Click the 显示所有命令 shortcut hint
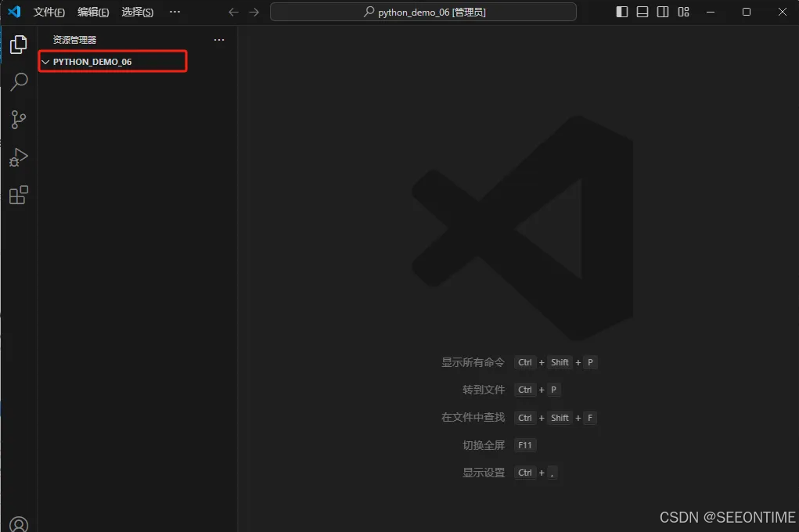 pos(473,362)
